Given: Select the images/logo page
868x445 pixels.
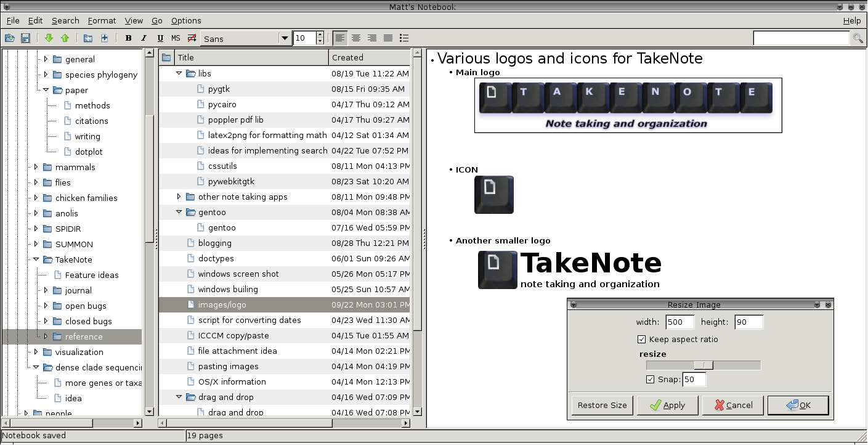Looking at the screenshot, I should pyautogui.click(x=285, y=304).
